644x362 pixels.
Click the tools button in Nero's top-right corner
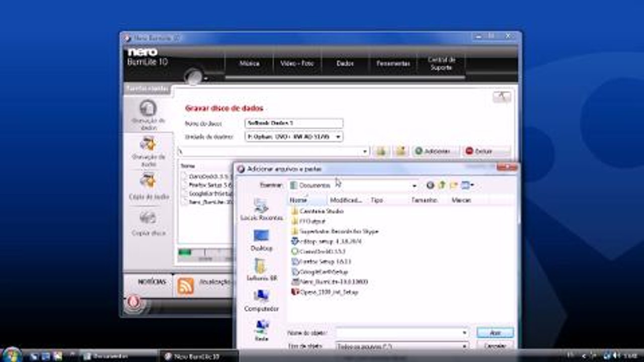click(x=502, y=97)
